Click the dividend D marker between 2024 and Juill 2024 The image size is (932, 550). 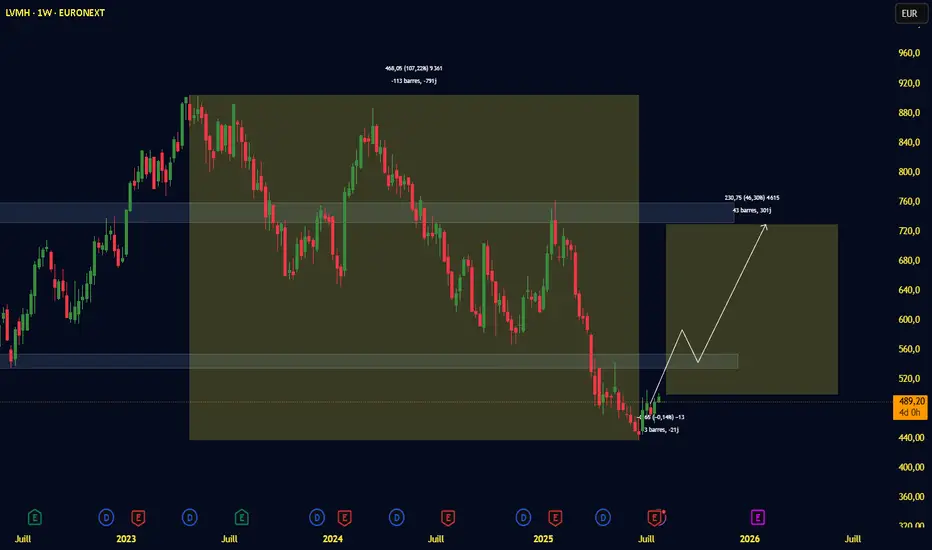click(x=396, y=517)
